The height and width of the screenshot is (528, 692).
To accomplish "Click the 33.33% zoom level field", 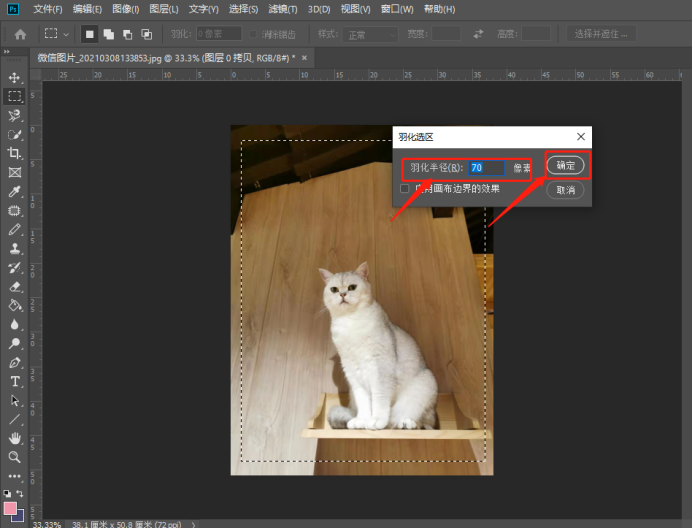I will (47, 524).
